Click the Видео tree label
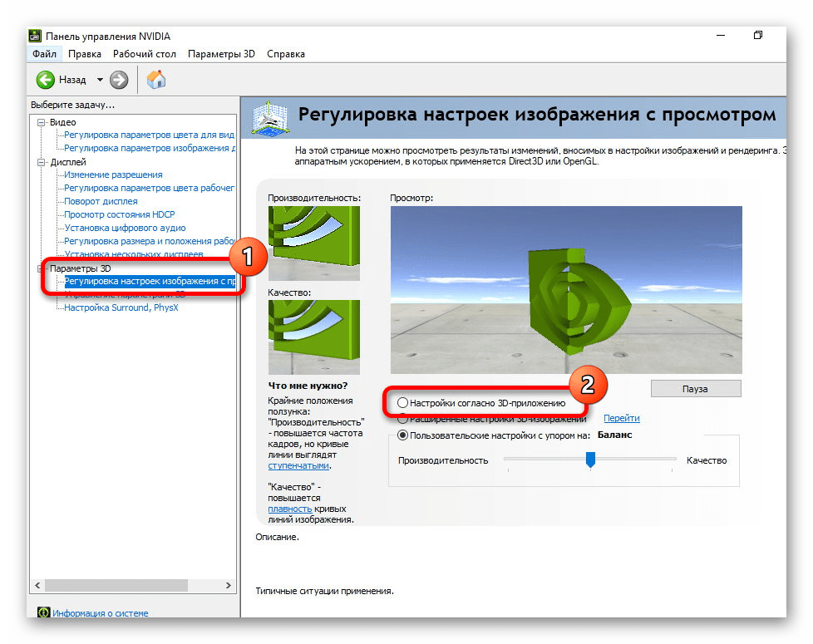 pyautogui.click(x=62, y=122)
